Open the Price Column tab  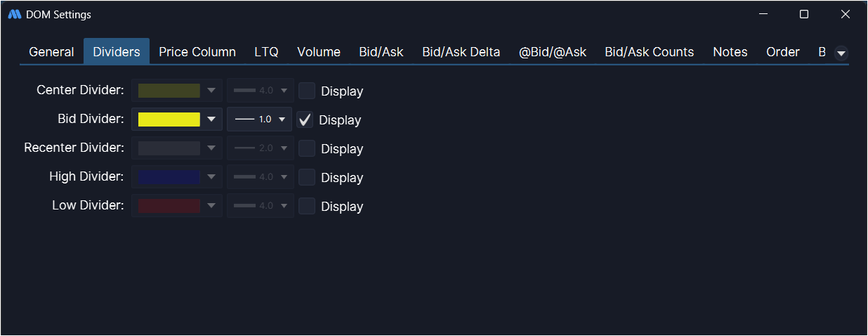[197, 52]
